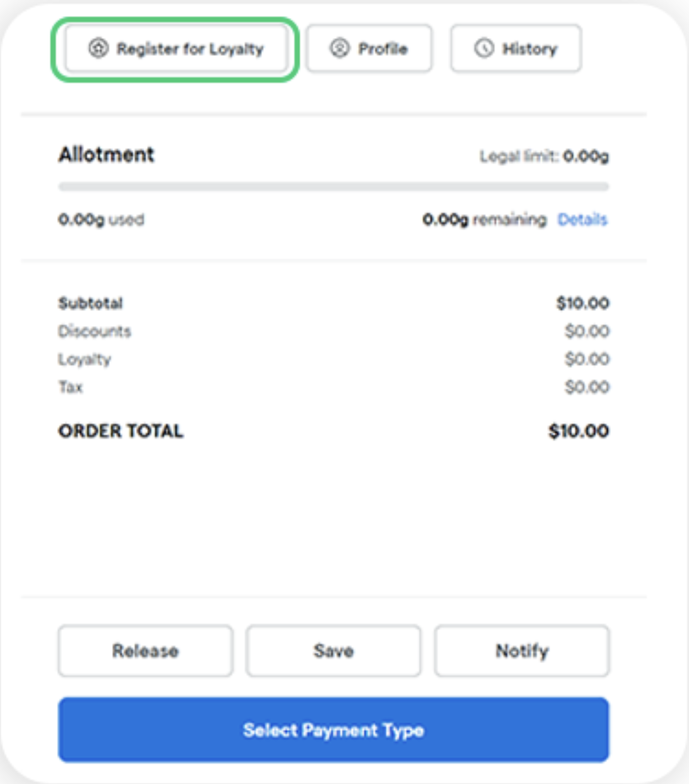Click the ORDER TOTAL amount
The width and height of the screenshot is (689, 784).
click(x=579, y=431)
